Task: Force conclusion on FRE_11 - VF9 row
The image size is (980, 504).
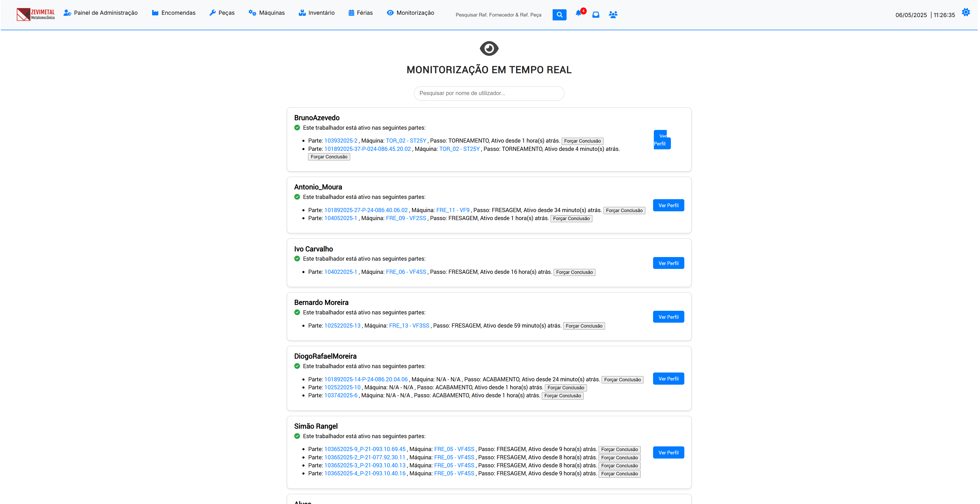Action: click(624, 211)
